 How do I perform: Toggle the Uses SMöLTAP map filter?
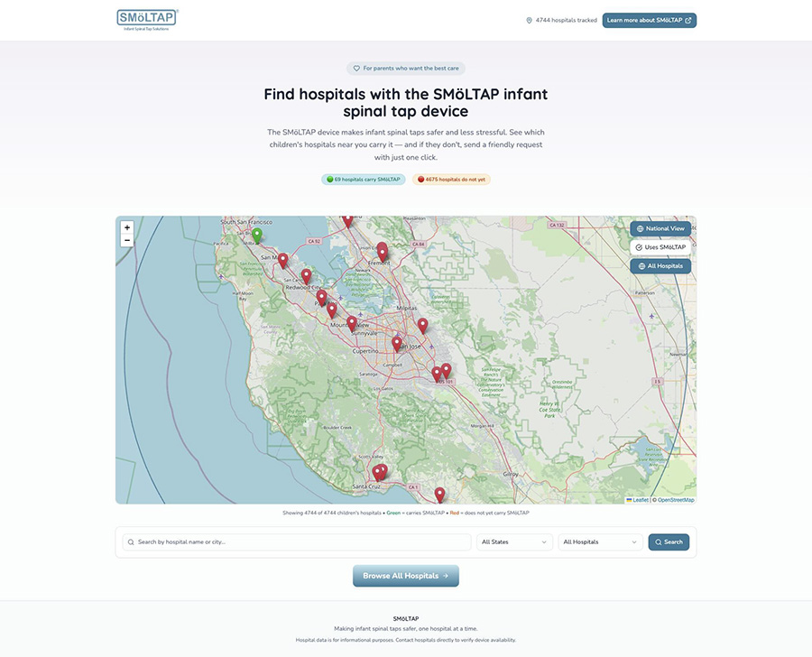tap(660, 247)
